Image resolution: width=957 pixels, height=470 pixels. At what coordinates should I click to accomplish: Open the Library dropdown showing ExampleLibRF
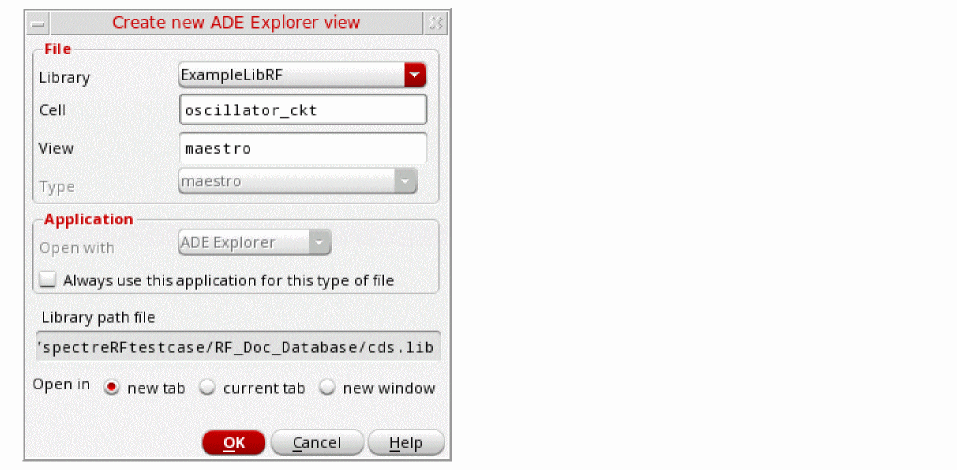302,75
